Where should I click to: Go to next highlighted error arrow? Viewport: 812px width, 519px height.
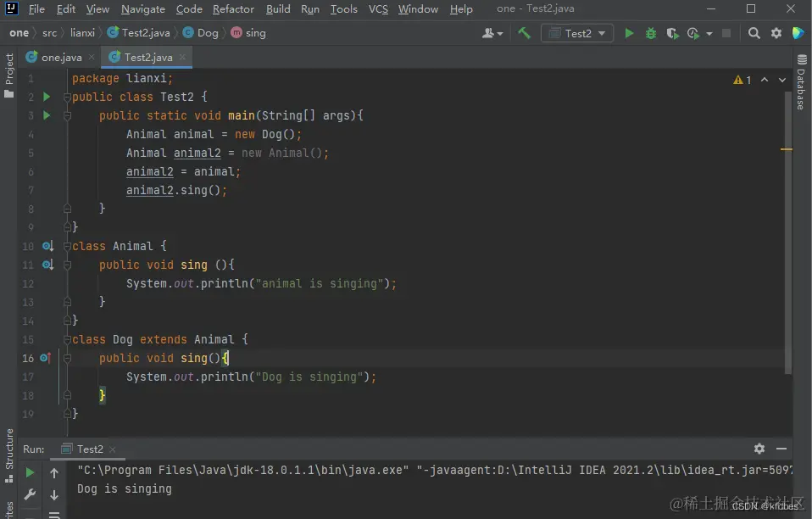coord(782,80)
